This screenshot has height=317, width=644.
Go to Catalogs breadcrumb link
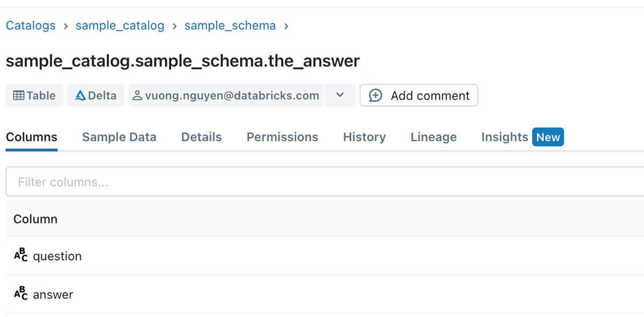click(x=31, y=26)
